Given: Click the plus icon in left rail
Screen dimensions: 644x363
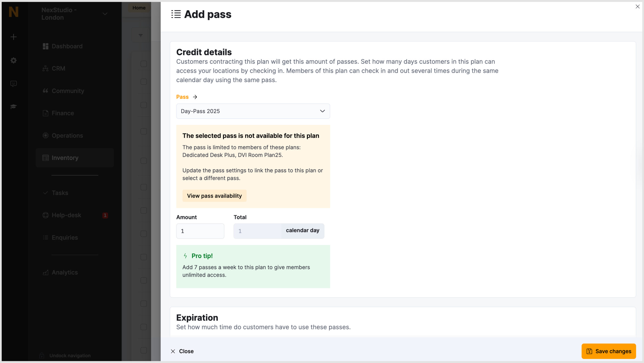Looking at the screenshot, I should [x=14, y=37].
